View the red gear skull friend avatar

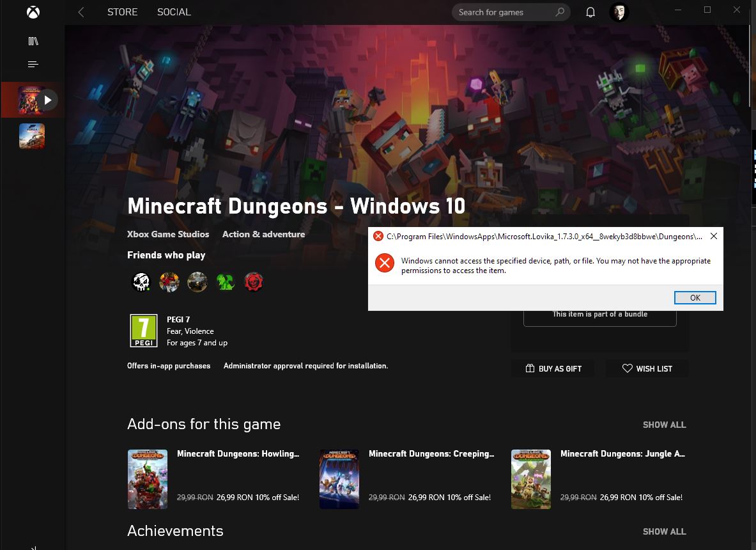[254, 282]
